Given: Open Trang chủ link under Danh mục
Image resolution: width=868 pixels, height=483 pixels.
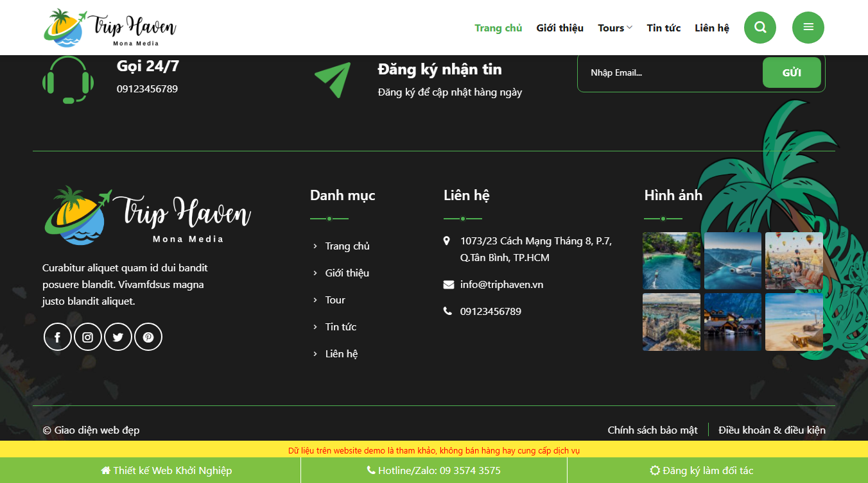Looking at the screenshot, I should click(x=347, y=246).
